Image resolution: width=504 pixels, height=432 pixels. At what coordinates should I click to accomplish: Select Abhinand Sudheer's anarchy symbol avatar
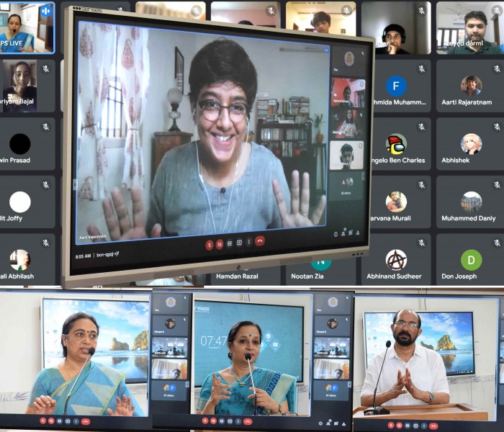tap(396, 260)
